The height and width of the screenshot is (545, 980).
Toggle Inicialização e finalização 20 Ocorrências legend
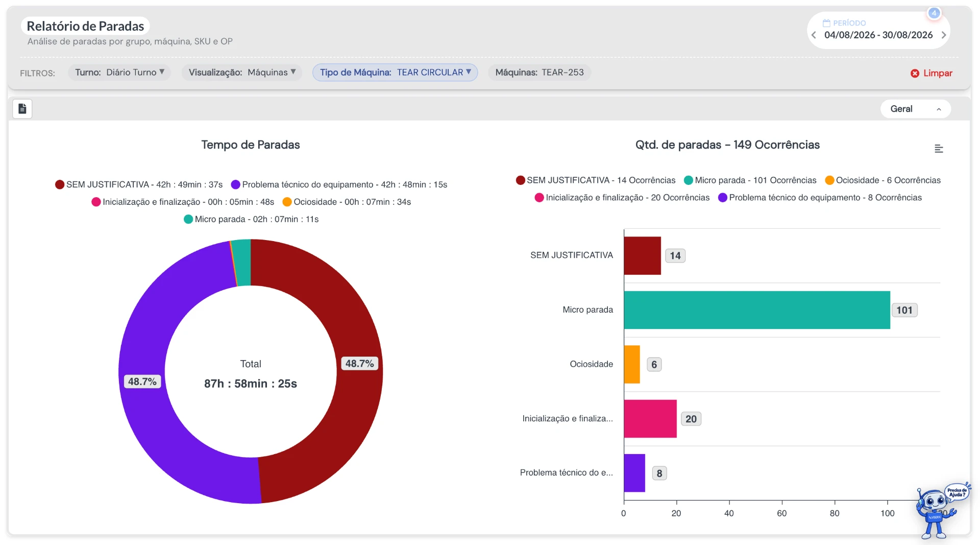click(x=622, y=198)
